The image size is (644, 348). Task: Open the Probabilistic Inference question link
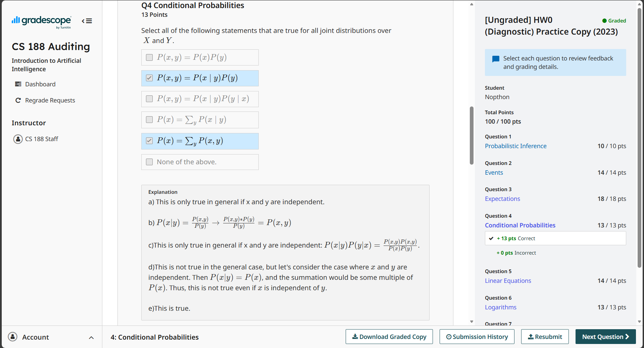tap(515, 146)
